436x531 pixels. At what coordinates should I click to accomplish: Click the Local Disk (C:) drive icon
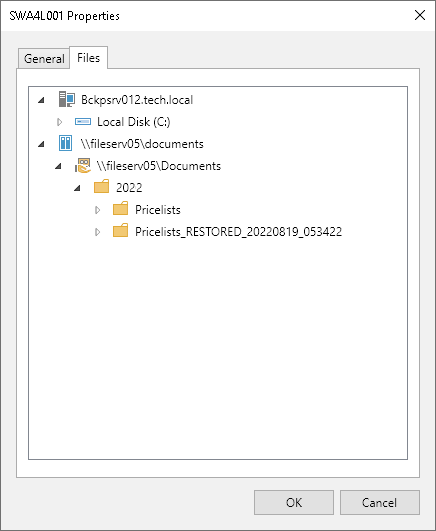coord(83,122)
